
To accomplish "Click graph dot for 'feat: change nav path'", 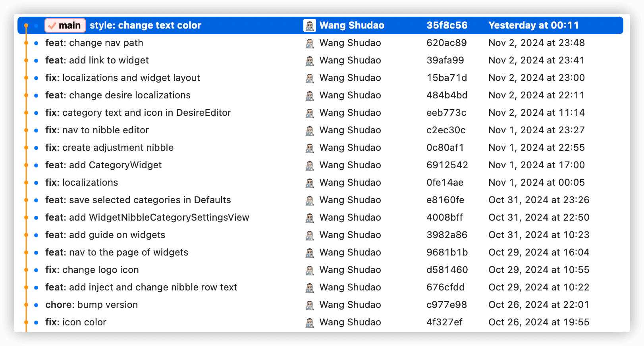I will point(36,43).
